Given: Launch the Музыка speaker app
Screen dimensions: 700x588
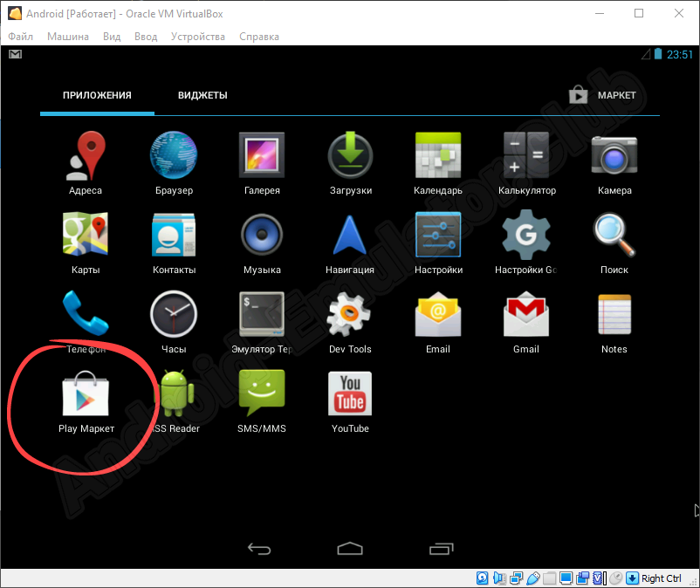Looking at the screenshot, I should pos(262,243).
